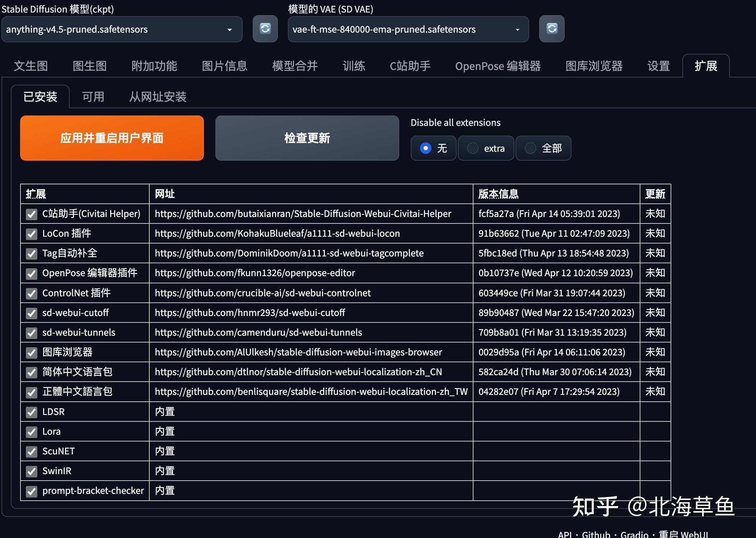The width and height of the screenshot is (756, 538).
Task: Disable the Lora built-in extension checkbox
Action: (x=32, y=432)
